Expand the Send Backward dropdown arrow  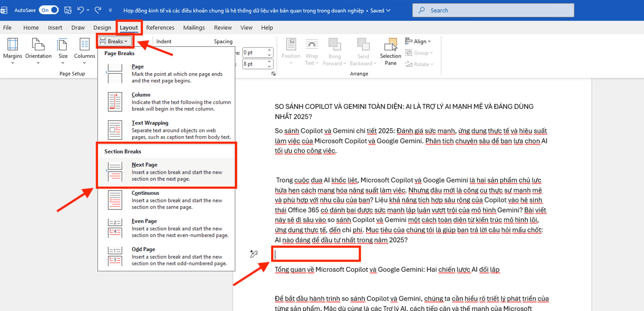[375, 63]
